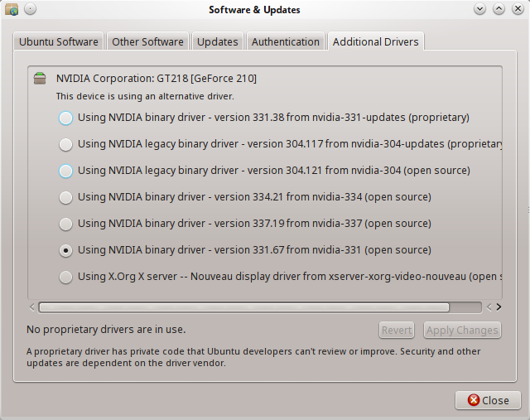Viewport: 530px width, 420px height.
Task: Click 'This device is using an alternative driver.' text
Action: 145,96
